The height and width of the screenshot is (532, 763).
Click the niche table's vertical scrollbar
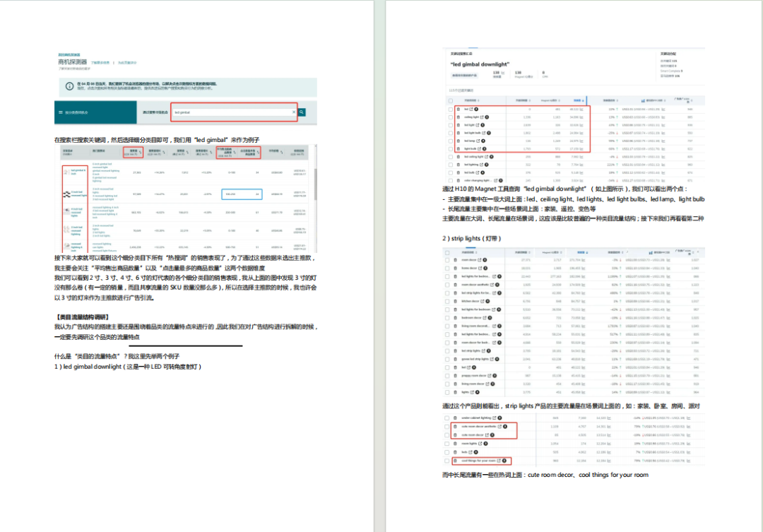315,185
